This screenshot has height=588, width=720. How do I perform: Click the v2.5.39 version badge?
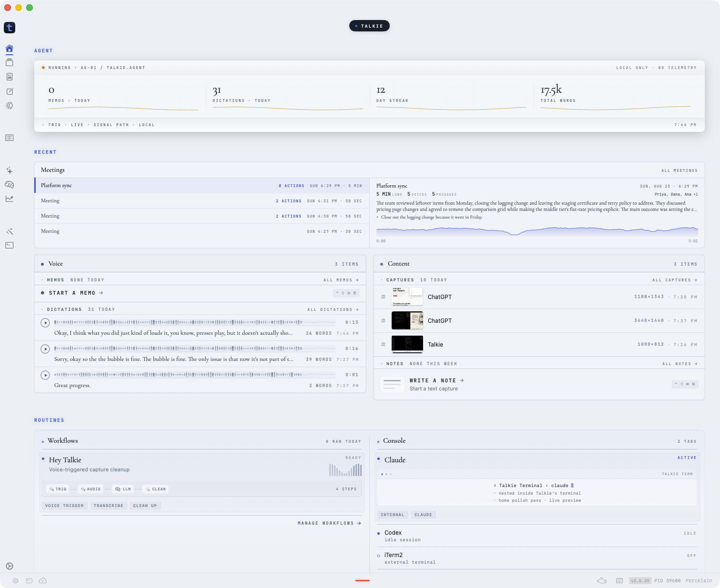tap(640, 581)
